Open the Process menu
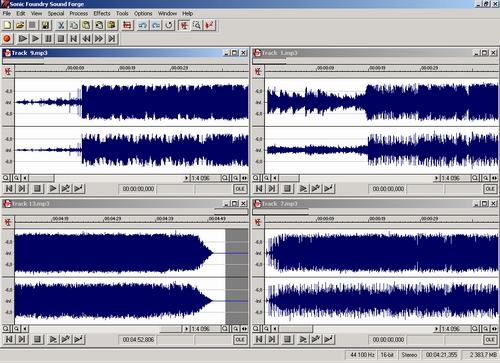The image size is (500, 363). point(79,13)
